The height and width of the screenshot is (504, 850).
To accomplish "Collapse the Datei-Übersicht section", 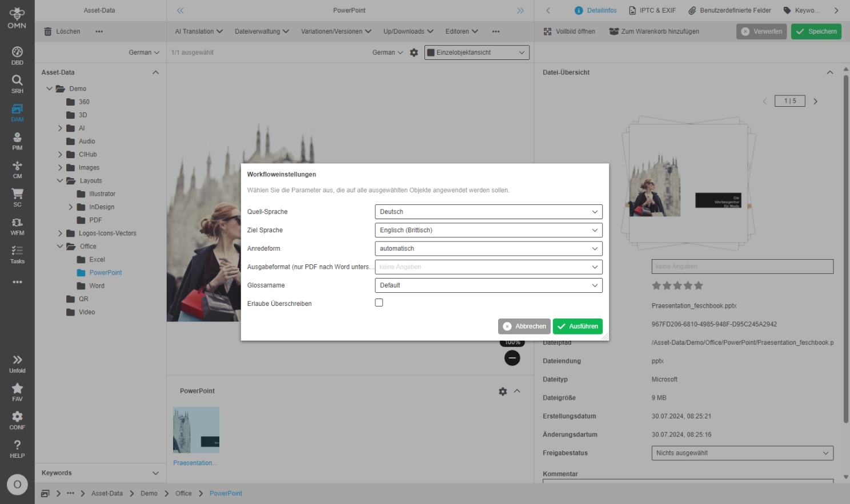I will (x=829, y=72).
